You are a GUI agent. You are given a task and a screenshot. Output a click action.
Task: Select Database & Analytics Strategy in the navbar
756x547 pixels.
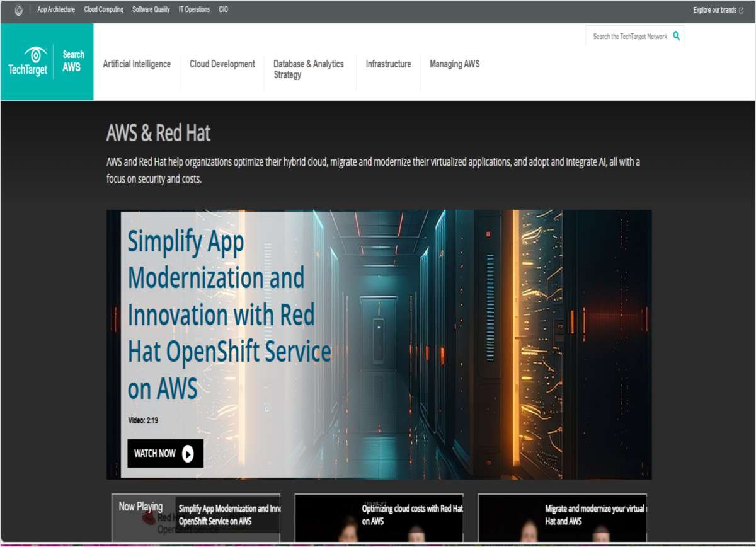click(x=308, y=69)
